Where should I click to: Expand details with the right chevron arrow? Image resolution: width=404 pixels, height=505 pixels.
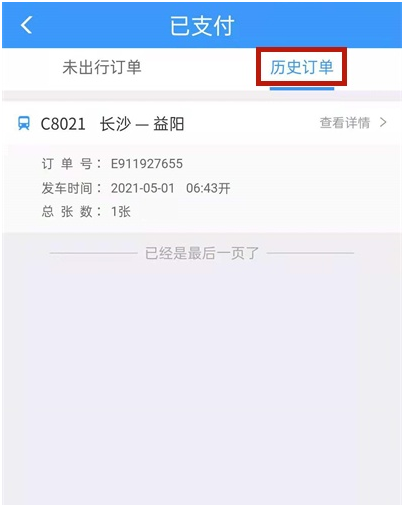click(x=383, y=123)
